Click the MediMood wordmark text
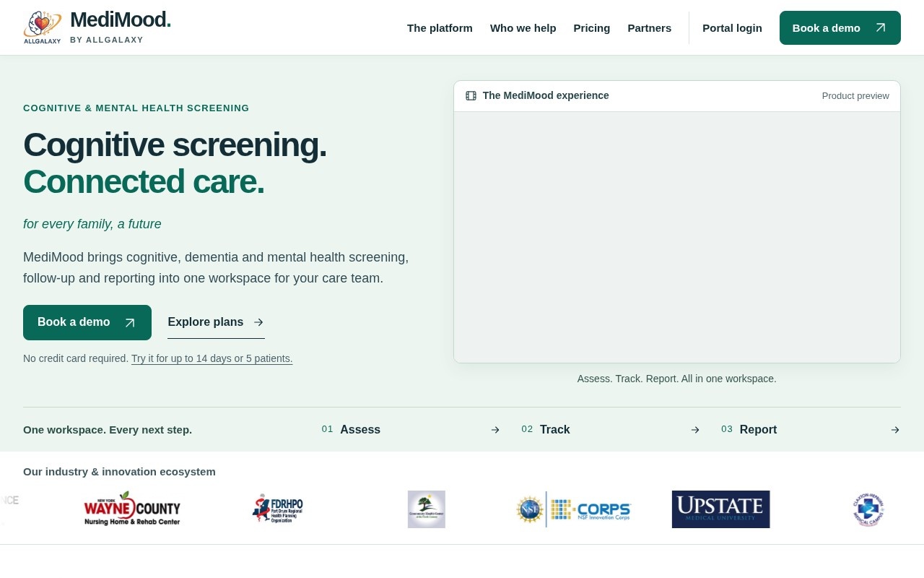 click(121, 20)
